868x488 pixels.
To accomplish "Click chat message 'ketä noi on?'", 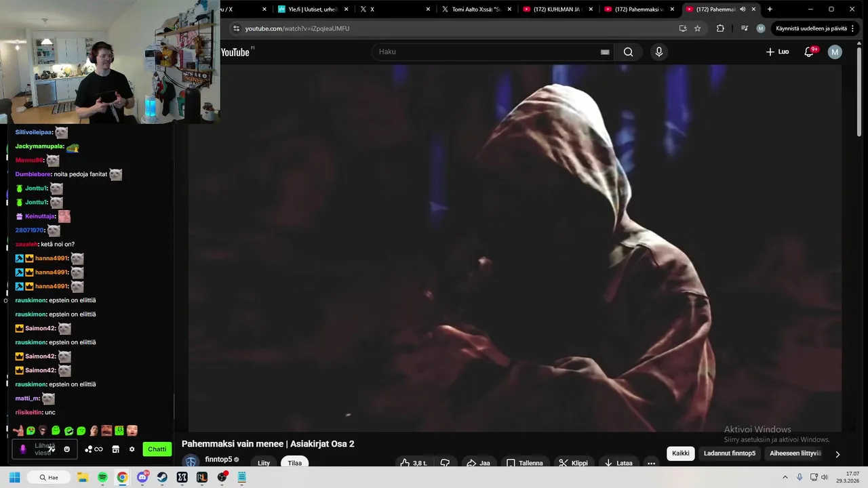I will pos(58,244).
